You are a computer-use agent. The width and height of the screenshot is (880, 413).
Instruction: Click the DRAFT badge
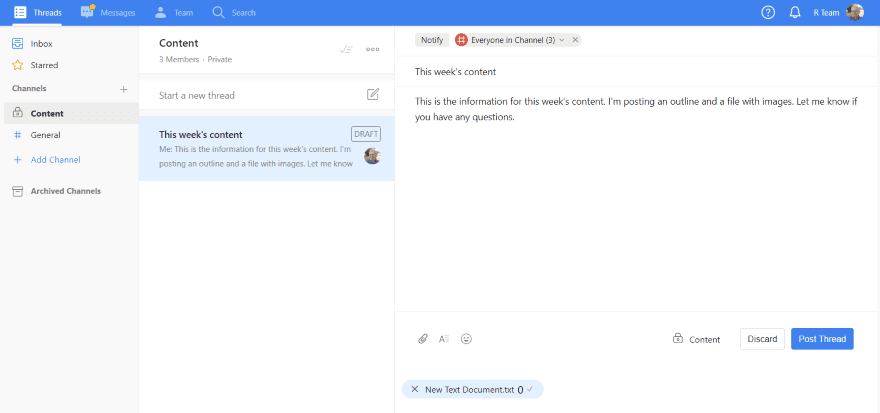click(366, 134)
